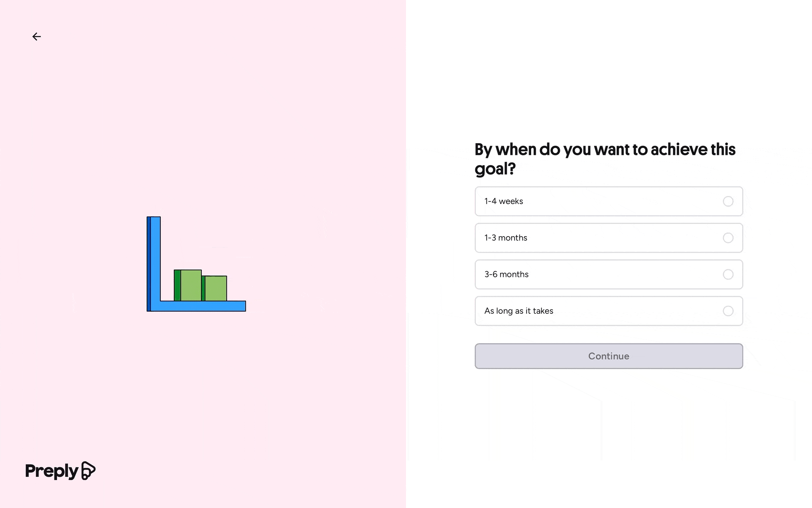This screenshot has height=508, width=812.
Task: Click the shorter green bar in the chart
Action: [x=214, y=288]
